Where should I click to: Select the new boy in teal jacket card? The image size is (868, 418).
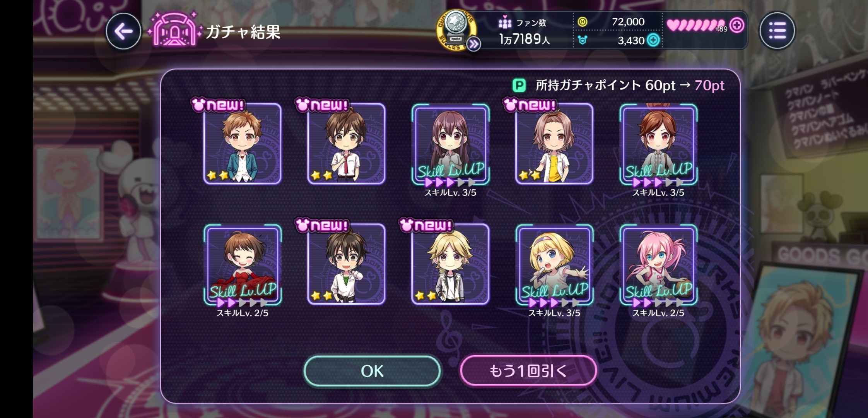click(x=243, y=144)
